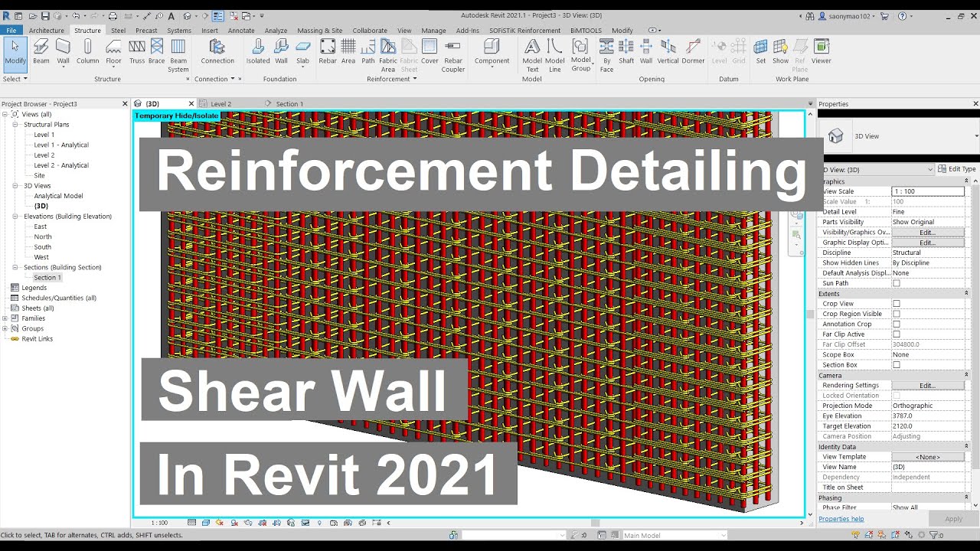Select the Model Line tool
This screenshot has height=551, width=980.
pos(555,56)
